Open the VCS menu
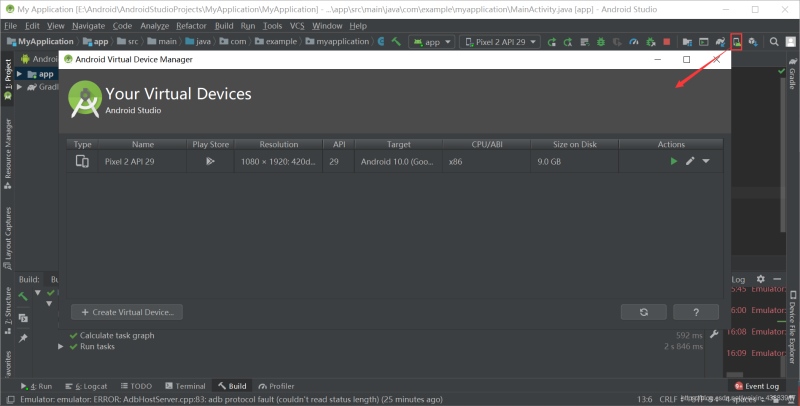800x406 pixels. tap(297, 26)
